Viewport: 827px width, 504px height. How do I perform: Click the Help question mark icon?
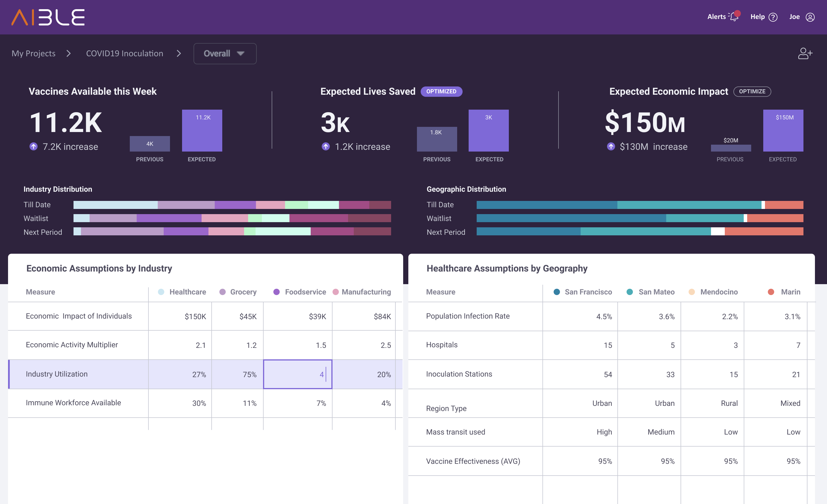(x=773, y=17)
